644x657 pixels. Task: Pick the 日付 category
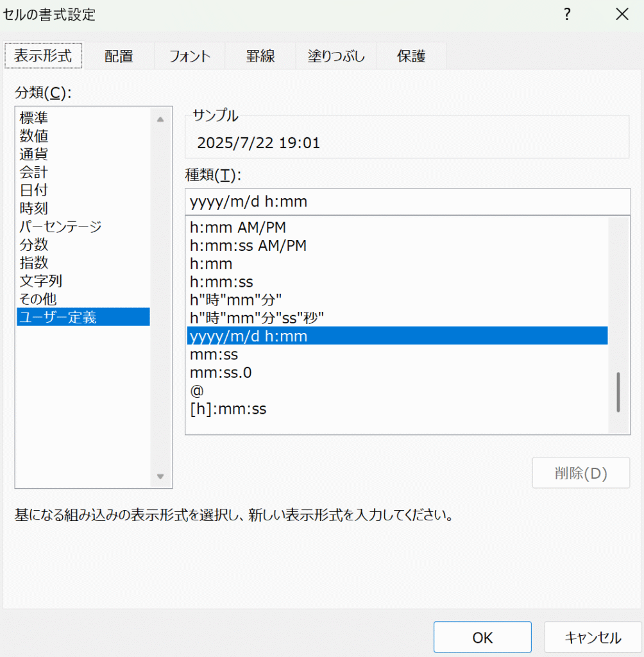83,190
